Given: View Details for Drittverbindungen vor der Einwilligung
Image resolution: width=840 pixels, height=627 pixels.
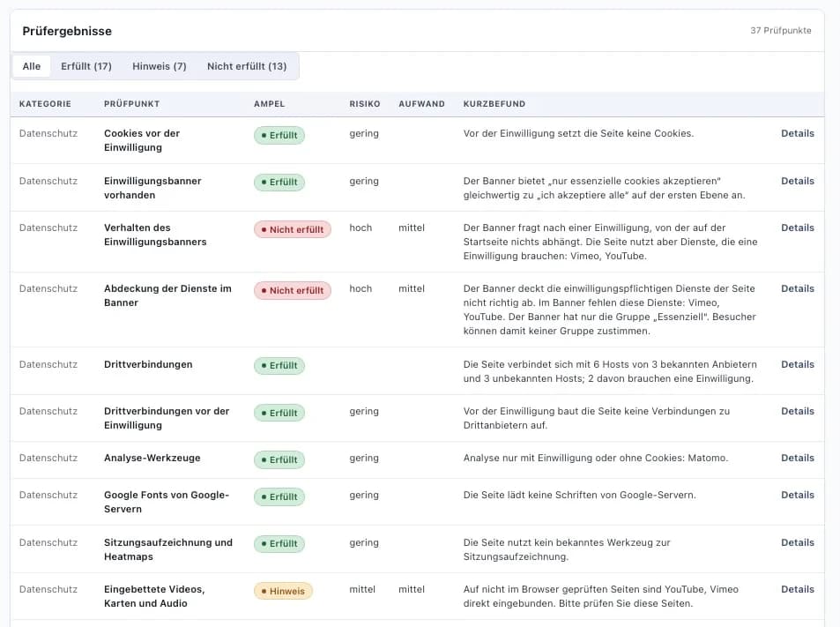Looking at the screenshot, I should click(797, 411).
